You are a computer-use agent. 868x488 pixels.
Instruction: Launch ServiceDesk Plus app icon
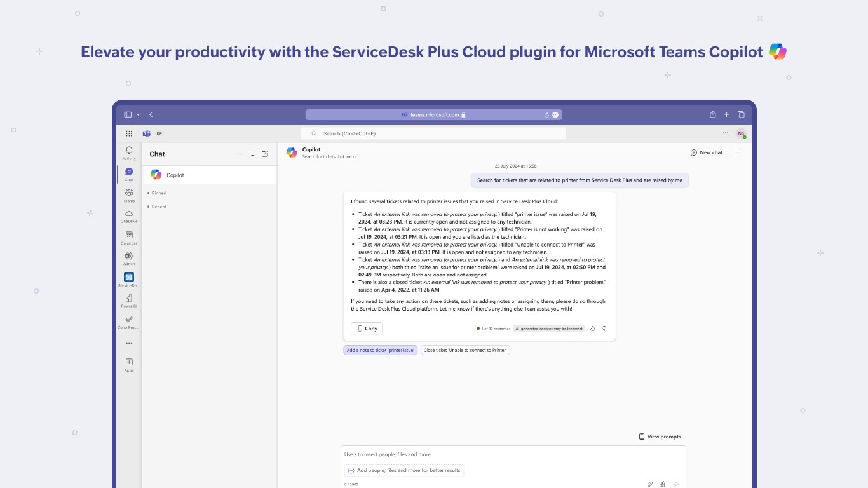tap(129, 278)
